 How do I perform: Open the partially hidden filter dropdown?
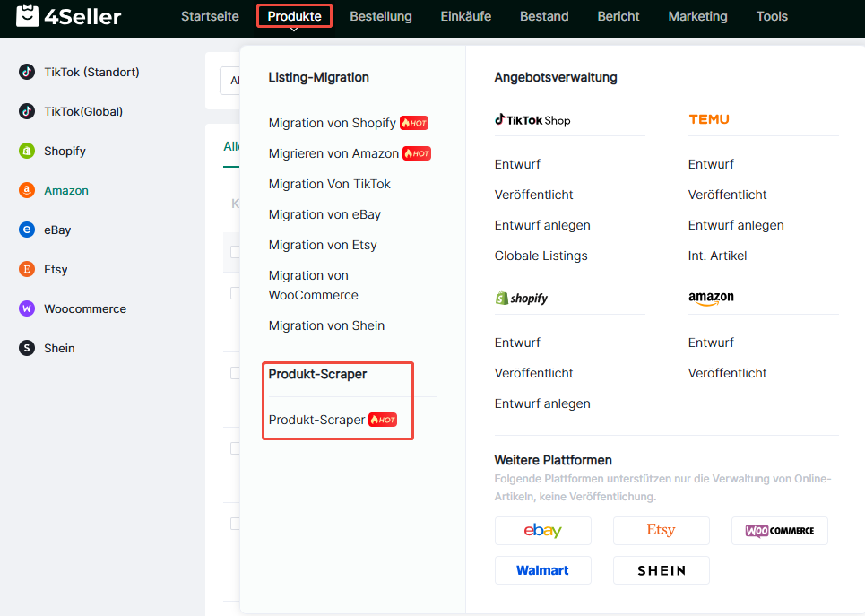pos(230,81)
